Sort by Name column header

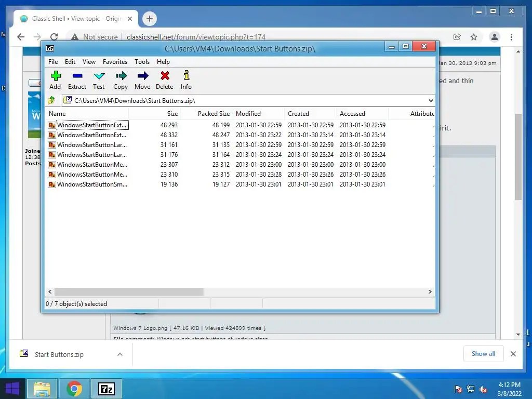click(87, 114)
